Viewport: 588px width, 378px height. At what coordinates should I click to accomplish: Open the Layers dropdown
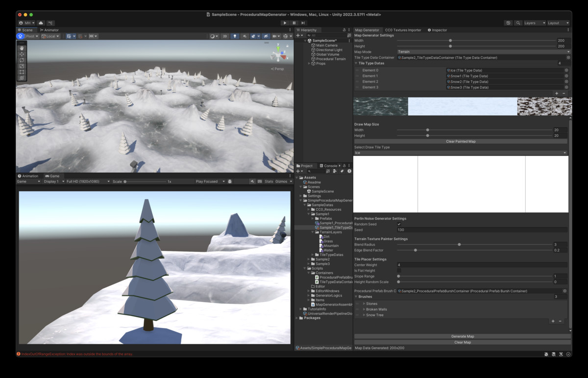(534, 23)
